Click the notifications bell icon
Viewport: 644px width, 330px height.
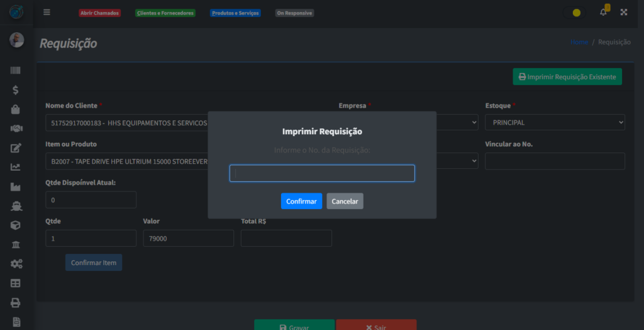603,13
